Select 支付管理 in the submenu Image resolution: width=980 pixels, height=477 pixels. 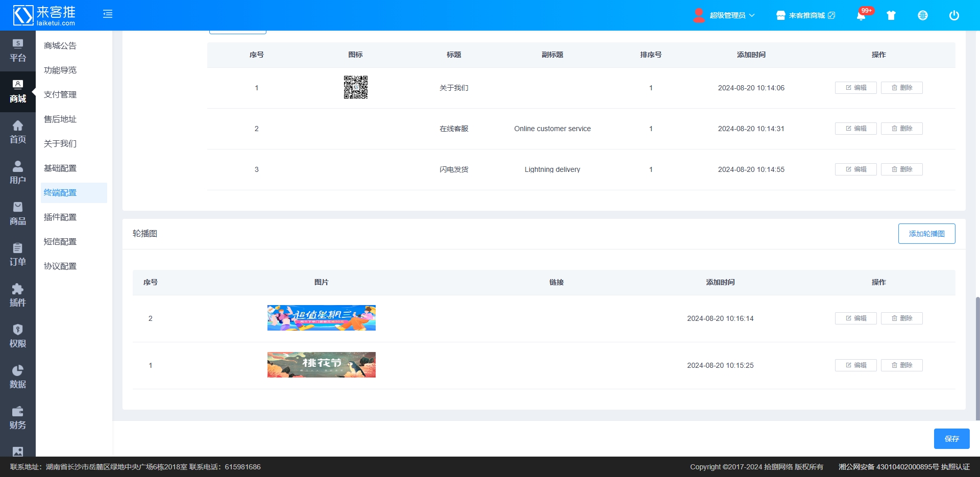(x=60, y=95)
